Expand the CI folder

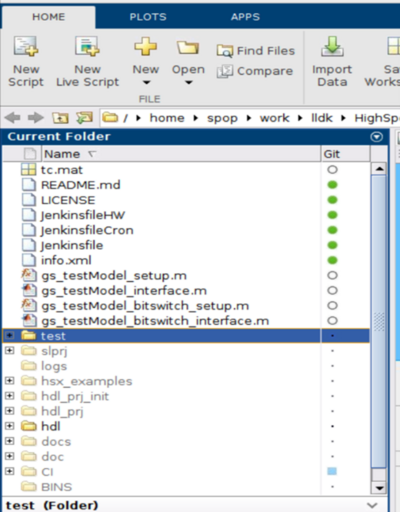[10, 471]
